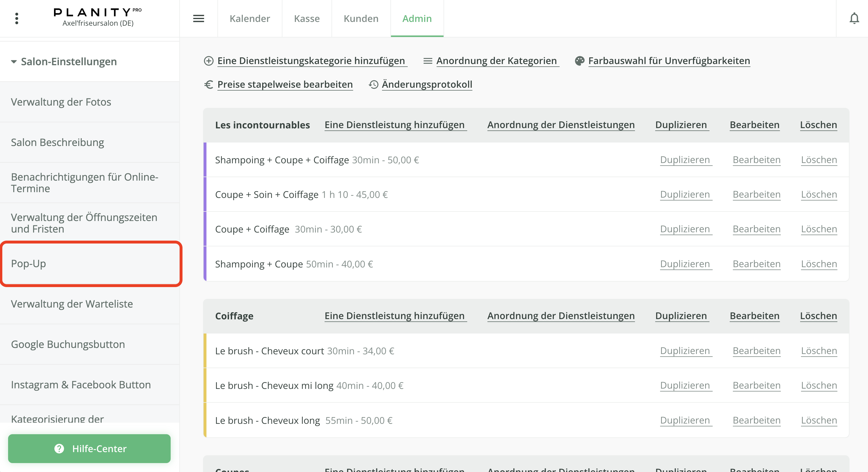Screen dimensions: 868x472
Task: Click the clock icon beside Änderungsprotokoll
Action: pos(373,85)
